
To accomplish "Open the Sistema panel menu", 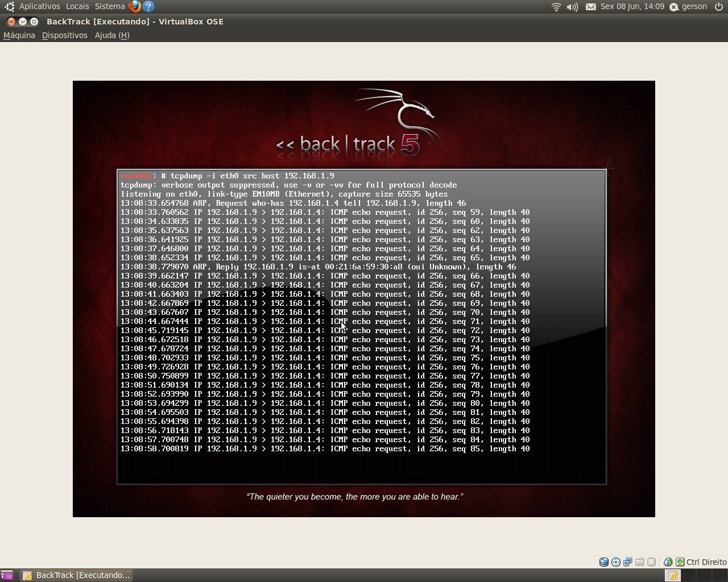I will [110, 6].
